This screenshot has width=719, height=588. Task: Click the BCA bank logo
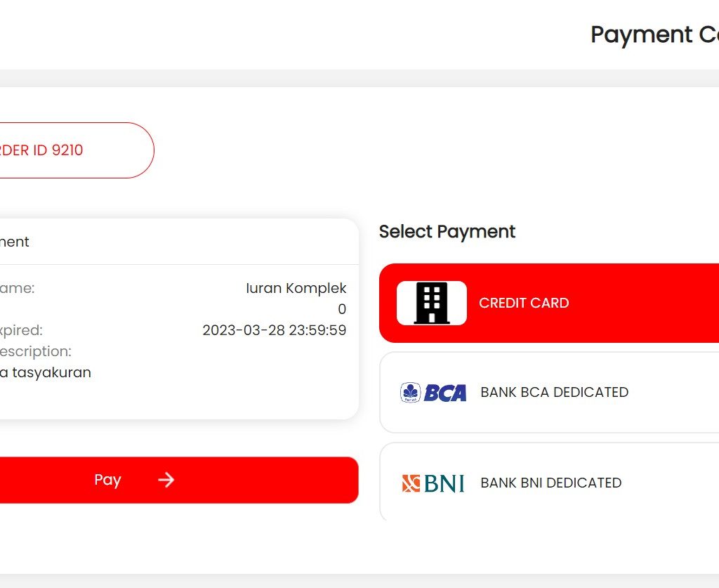[x=433, y=392]
